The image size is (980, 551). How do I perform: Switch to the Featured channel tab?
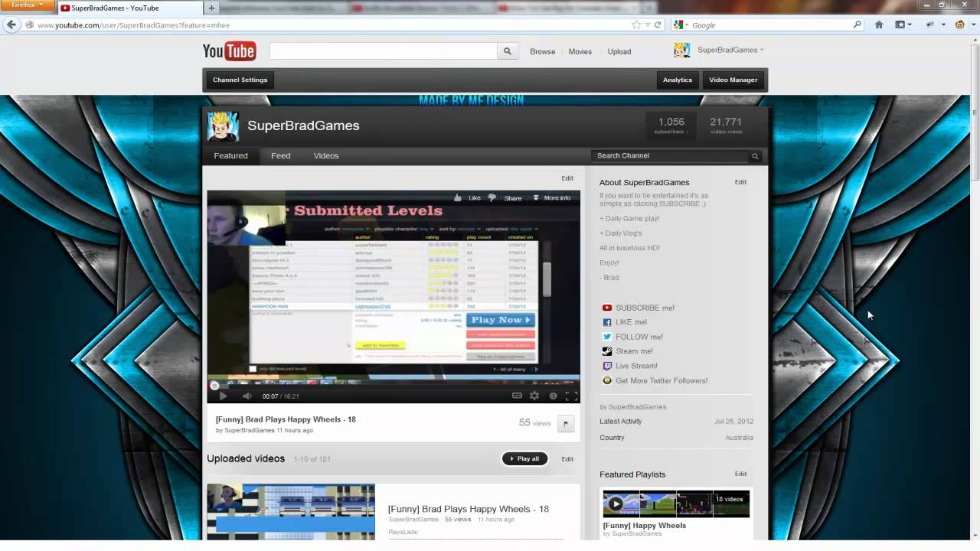[x=231, y=156]
